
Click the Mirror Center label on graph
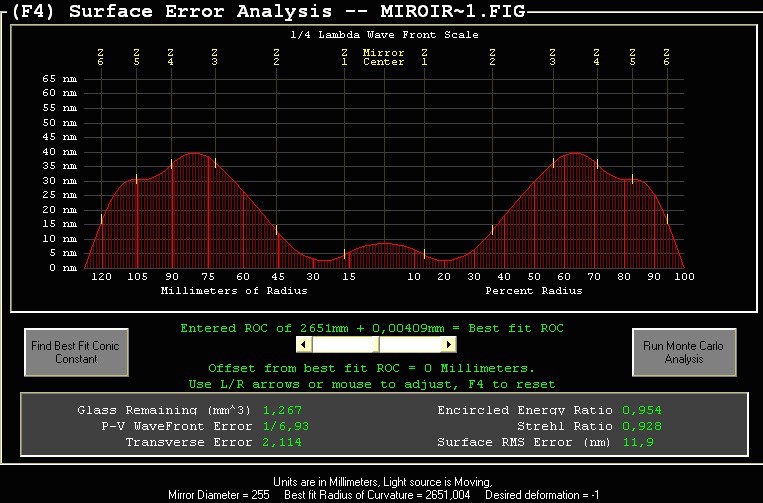383,57
